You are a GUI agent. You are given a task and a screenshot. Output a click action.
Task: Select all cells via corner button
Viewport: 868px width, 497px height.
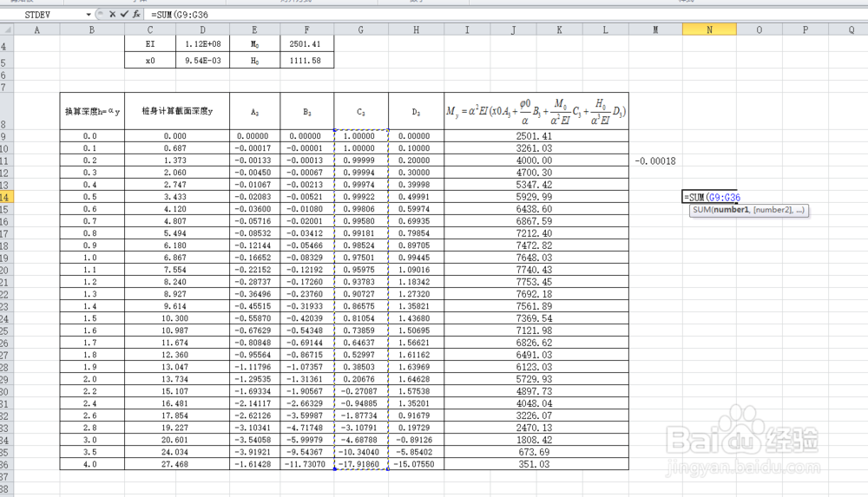pyautogui.click(x=7, y=29)
